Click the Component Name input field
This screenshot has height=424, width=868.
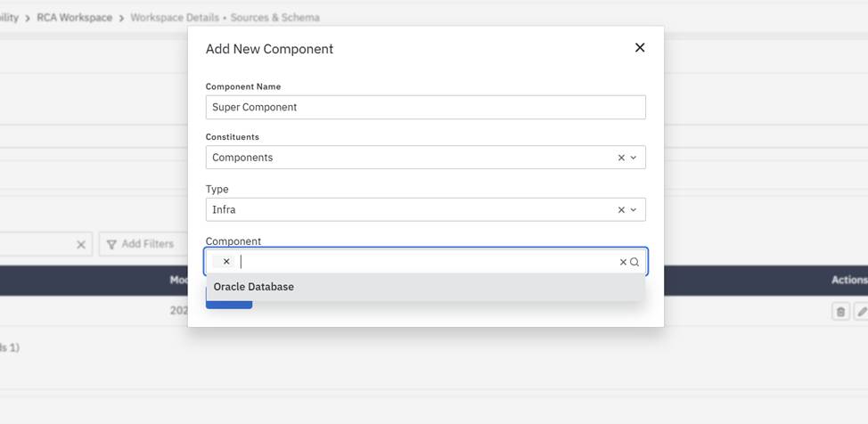(425, 107)
